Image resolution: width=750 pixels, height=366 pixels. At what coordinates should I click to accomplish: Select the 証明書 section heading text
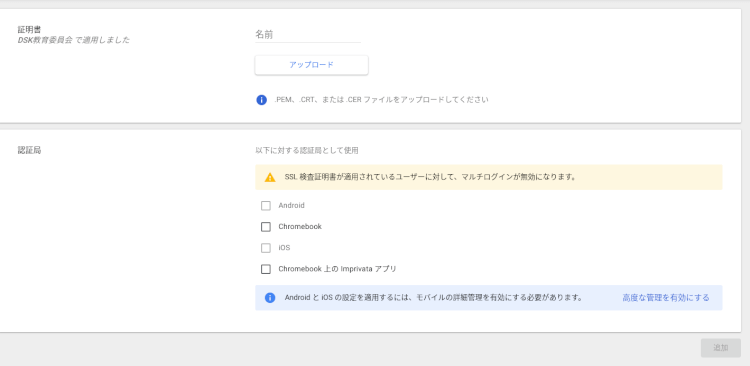tap(29, 30)
